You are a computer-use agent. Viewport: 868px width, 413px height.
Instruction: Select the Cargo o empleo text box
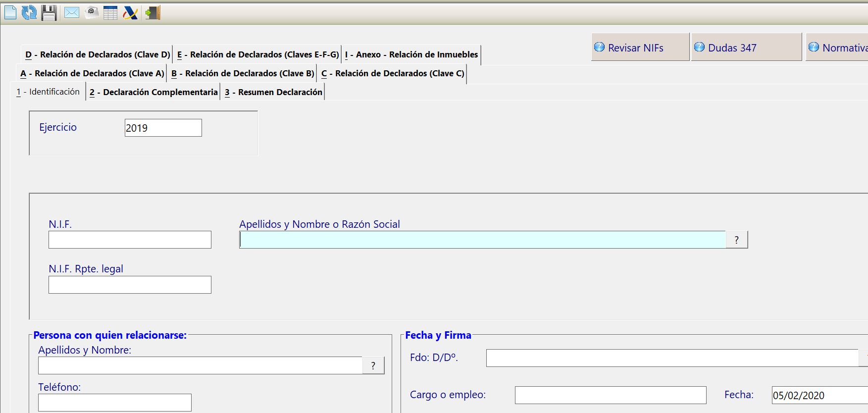click(610, 395)
